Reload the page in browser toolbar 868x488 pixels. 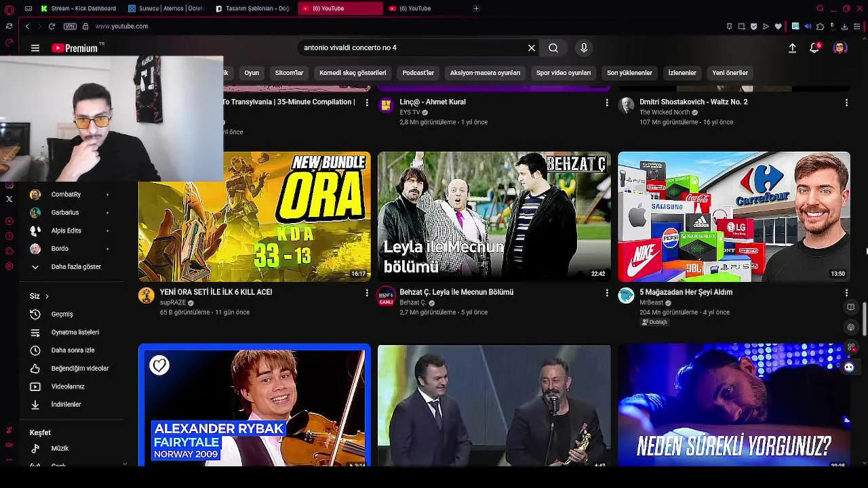tap(52, 26)
